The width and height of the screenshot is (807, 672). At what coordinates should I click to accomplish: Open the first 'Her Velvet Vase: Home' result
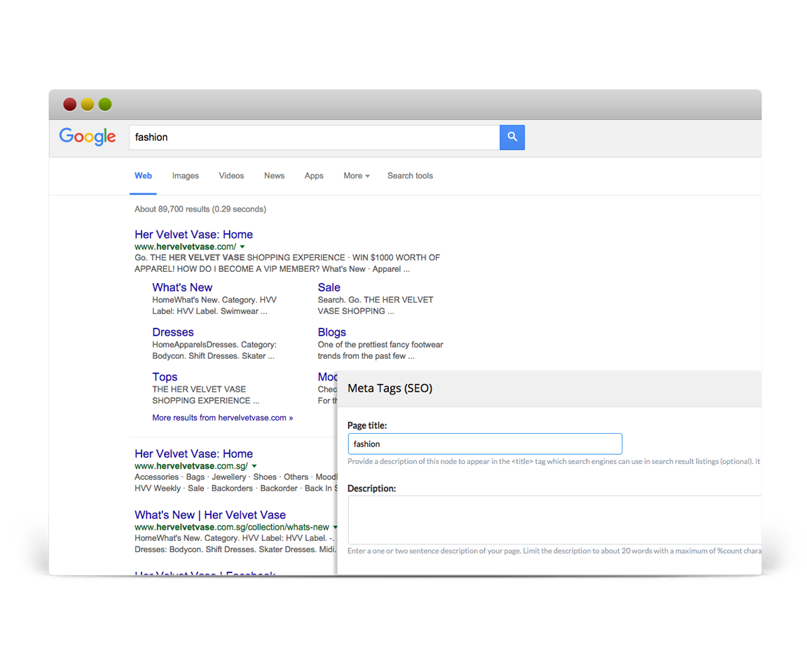tap(193, 234)
